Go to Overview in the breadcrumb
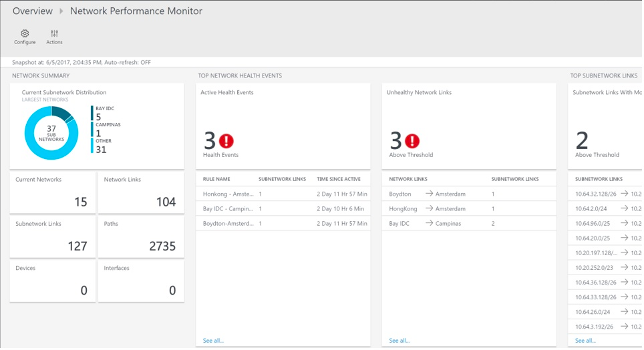 (x=32, y=11)
